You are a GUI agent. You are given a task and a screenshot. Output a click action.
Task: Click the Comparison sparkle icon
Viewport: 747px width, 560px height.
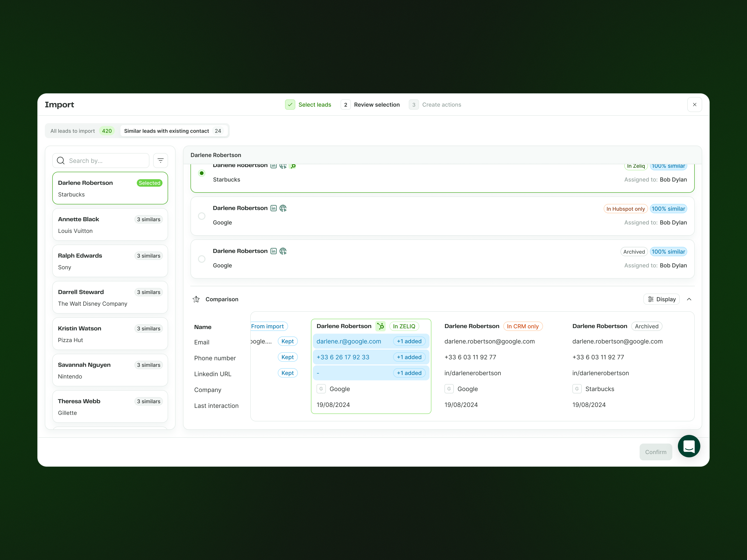pos(196,299)
